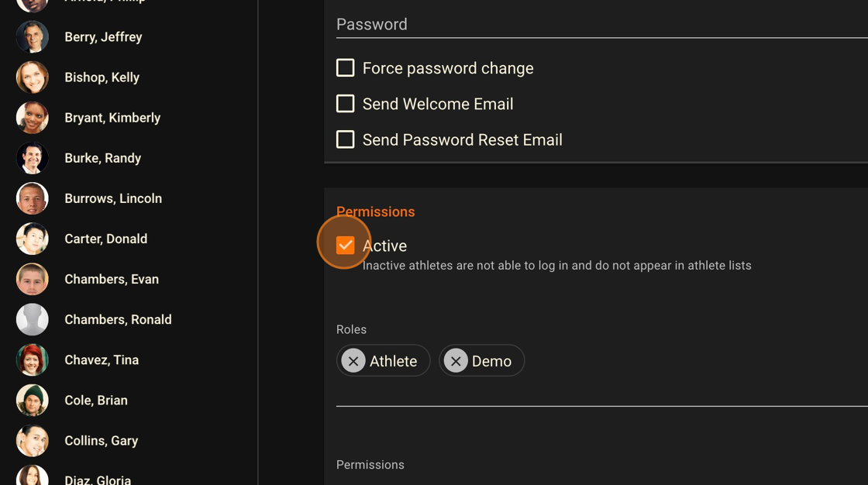
Task: Choose Chambers, Evan from the list
Action: pyautogui.click(x=112, y=279)
